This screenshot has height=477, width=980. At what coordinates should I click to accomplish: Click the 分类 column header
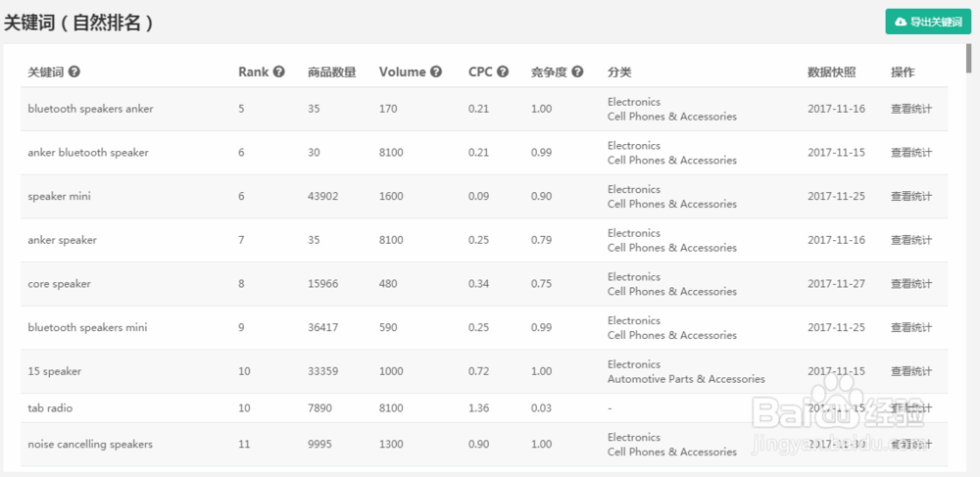click(619, 72)
